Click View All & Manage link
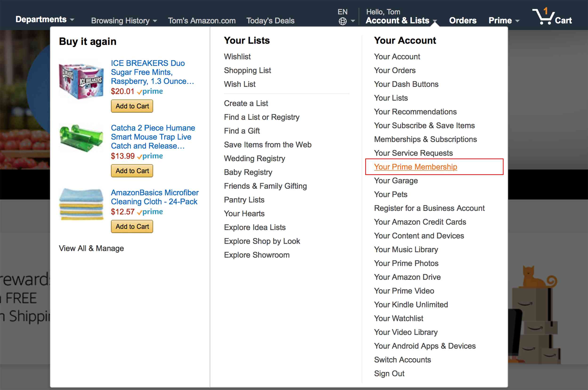 pyautogui.click(x=91, y=248)
